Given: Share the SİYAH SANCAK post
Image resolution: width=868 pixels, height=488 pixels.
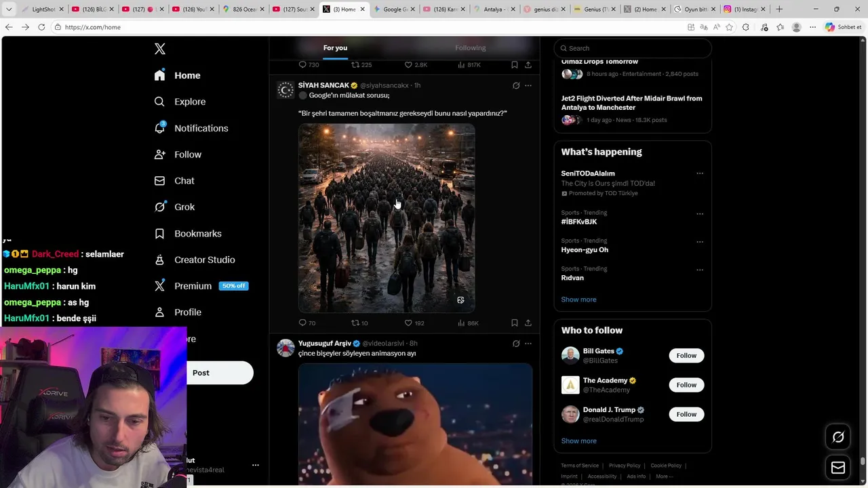Looking at the screenshot, I should point(528,323).
